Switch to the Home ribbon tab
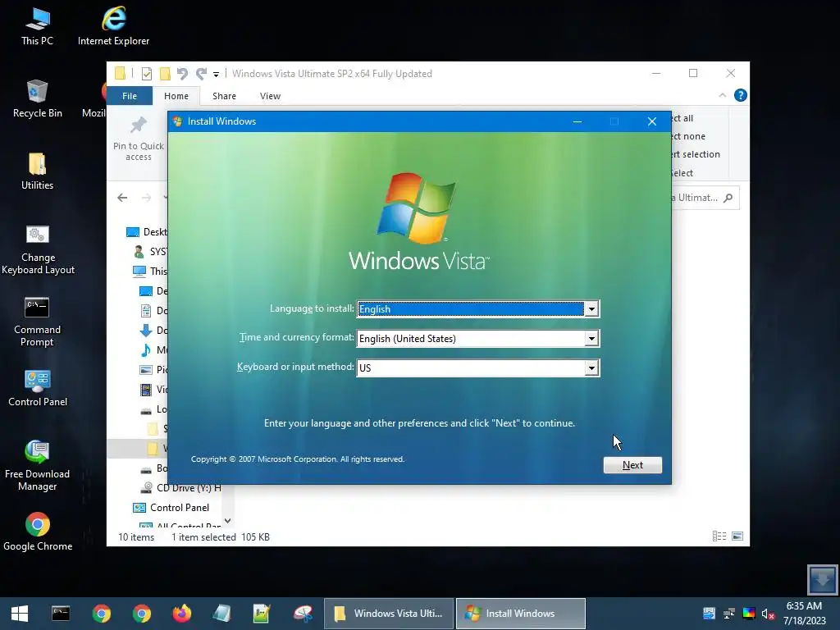 click(176, 96)
